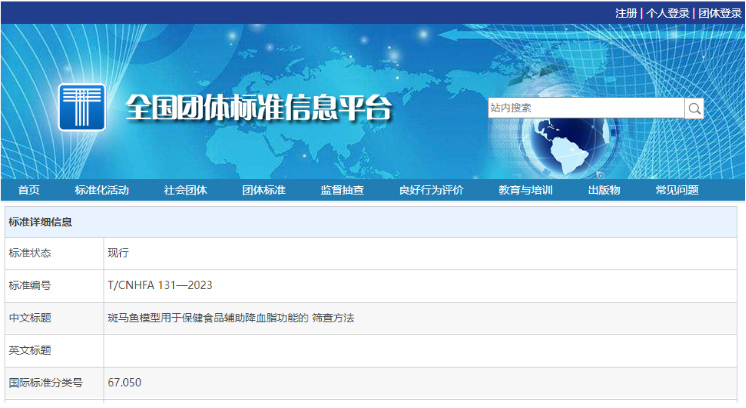Open 监督抽查 navigation item

(343, 190)
